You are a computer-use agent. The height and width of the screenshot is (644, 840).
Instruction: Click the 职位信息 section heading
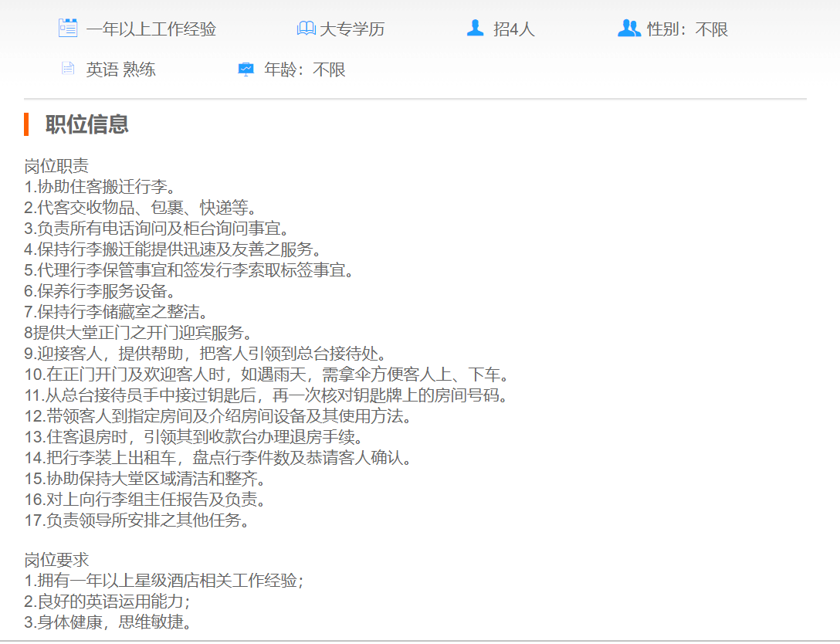[86, 124]
